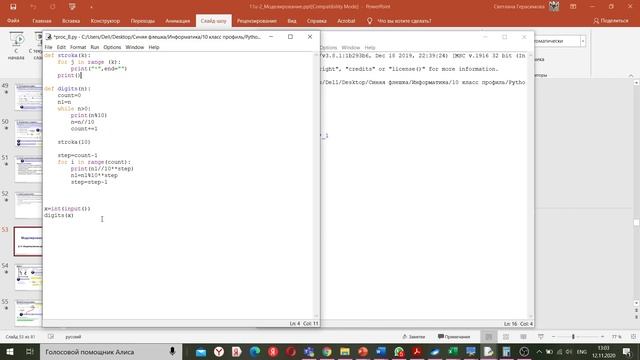The height and width of the screenshot is (360, 640).
Task: Open the Вид ribbon tab
Action: 292,21
